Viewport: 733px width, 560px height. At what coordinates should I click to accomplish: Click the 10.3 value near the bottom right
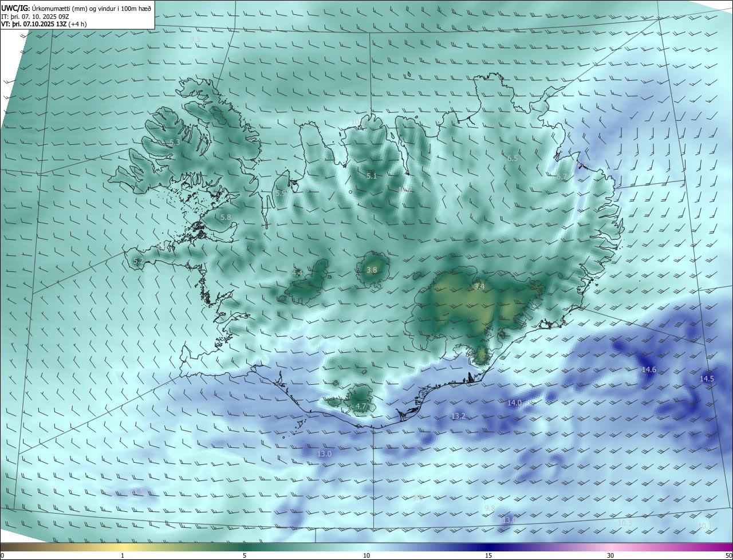click(625, 523)
